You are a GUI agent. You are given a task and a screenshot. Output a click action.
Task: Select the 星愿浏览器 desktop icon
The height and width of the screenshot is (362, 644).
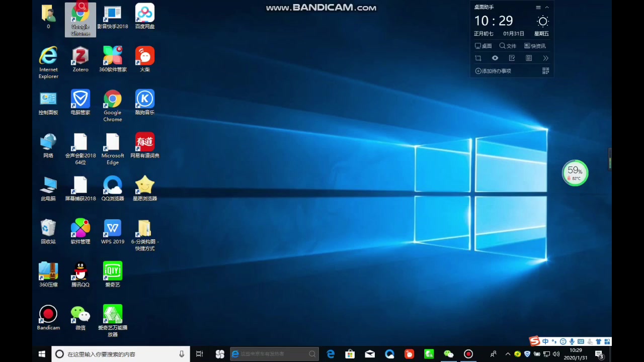pyautogui.click(x=145, y=189)
